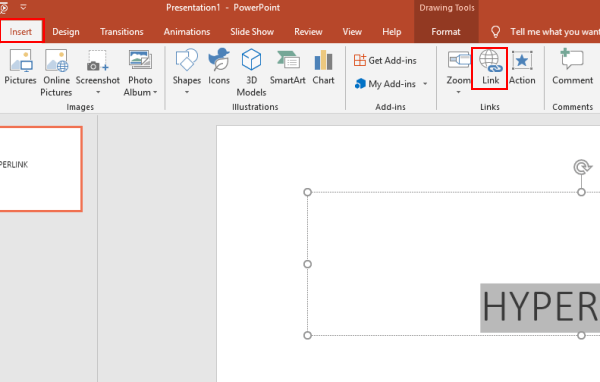Expand the Zoom dropdown arrow
The width and height of the screenshot is (600, 382).
tap(458, 92)
